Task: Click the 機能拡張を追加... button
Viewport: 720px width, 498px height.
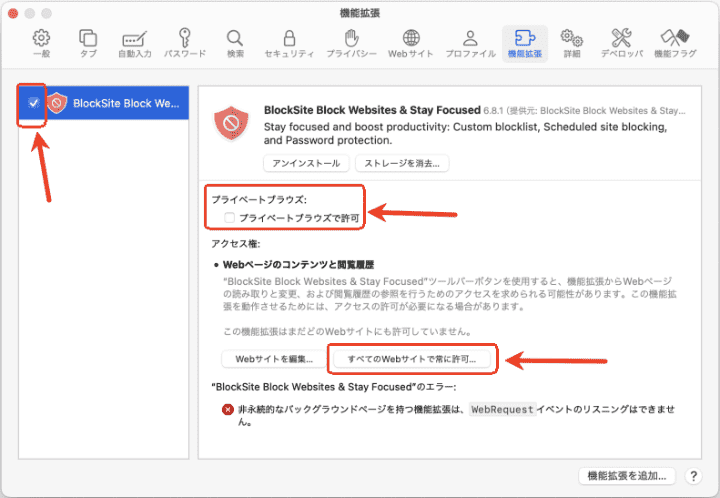Action: [x=627, y=476]
